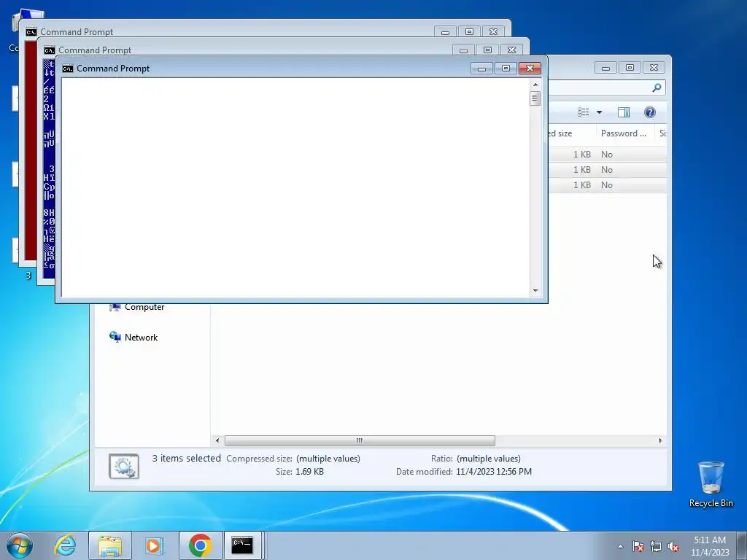The height and width of the screenshot is (560, 747).
Task: Close the front Command Prompt window
Action: (530, 69)
